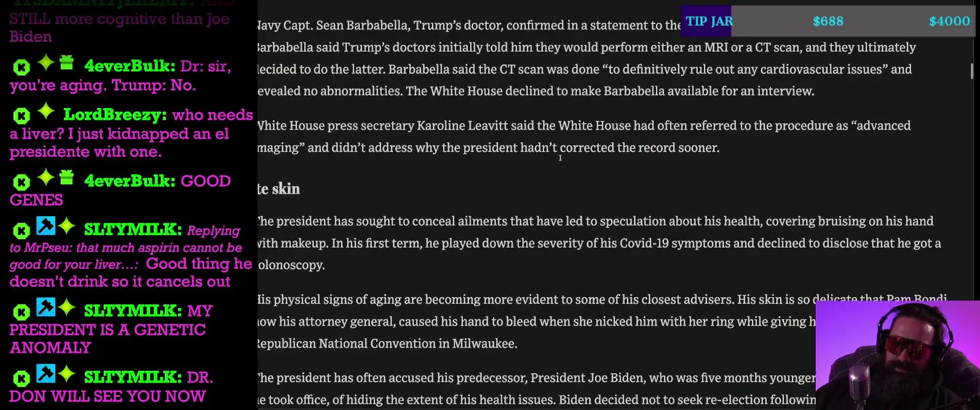Click the streamer webcam thumbnail

click(897, 355)
